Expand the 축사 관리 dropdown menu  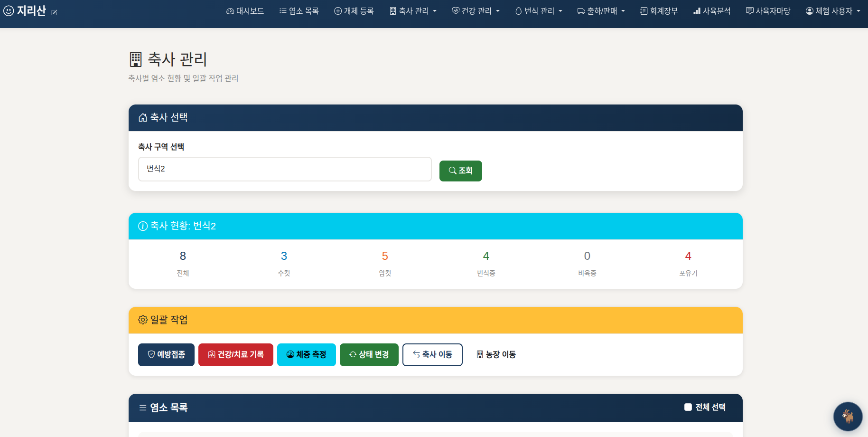pyautogui.click(x=412, y=10)
